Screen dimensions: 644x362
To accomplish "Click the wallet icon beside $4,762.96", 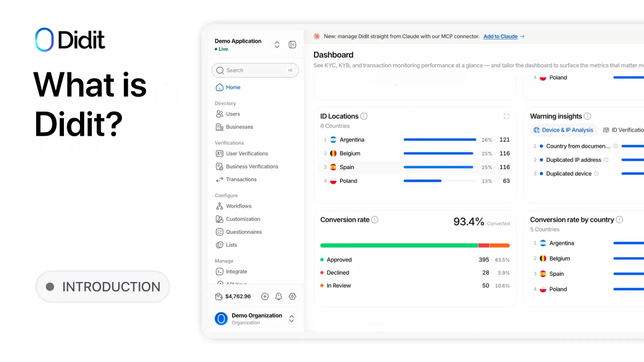I will (x=219, y=297).
